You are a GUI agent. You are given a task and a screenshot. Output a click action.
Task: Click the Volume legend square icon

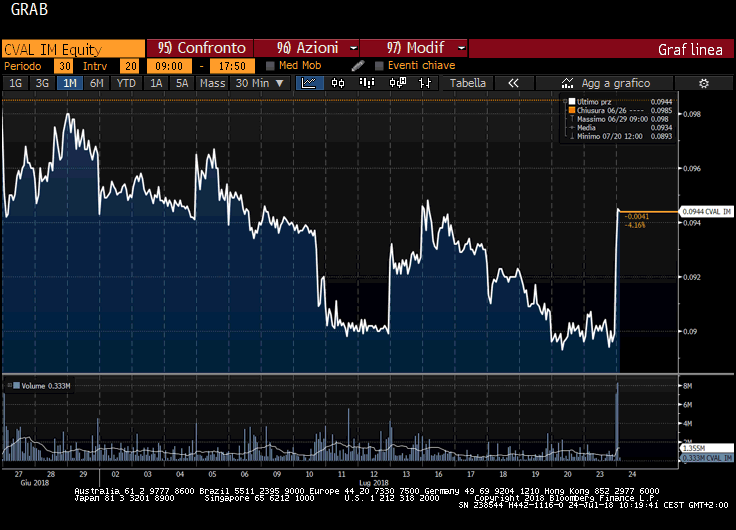click(16, 386)
